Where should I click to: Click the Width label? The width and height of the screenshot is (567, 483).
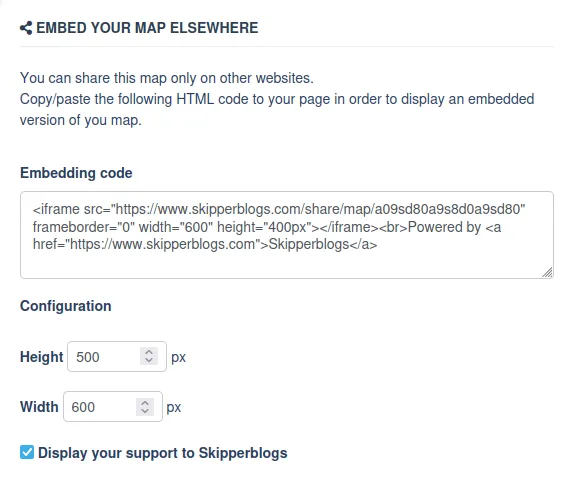(x=39, y=407)
